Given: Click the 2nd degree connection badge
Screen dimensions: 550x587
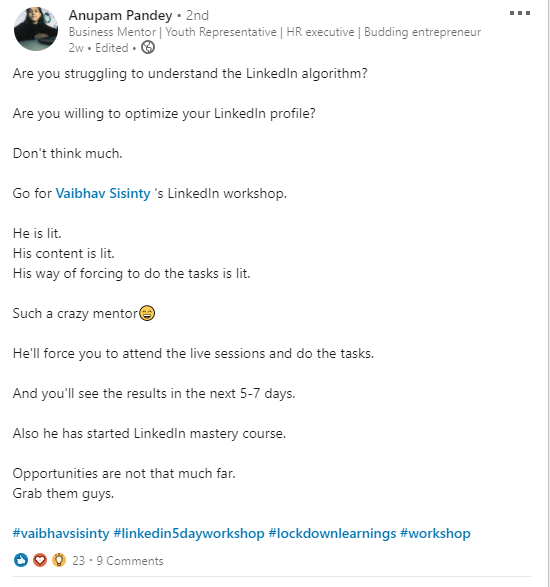Looking at the screenshot, I should pyautogui.click(x=197, y=15).
